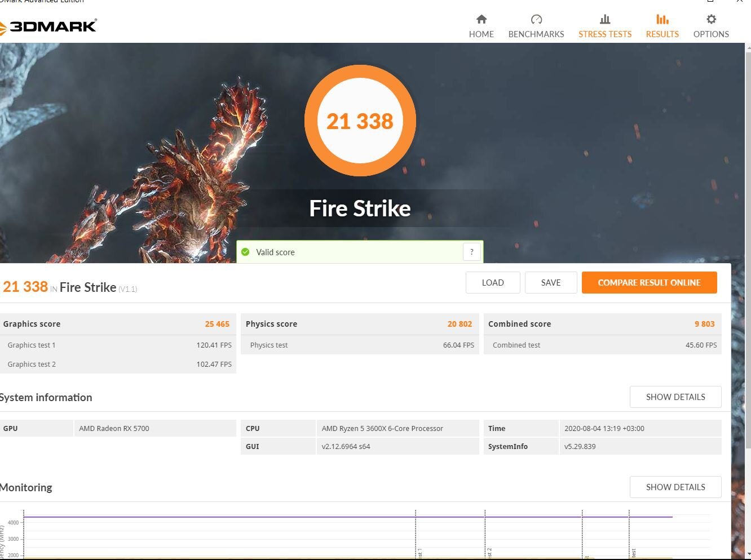Click the Physics score value 20 802
The height and width of the screenshot is (560, 751).
click(460, 324)
